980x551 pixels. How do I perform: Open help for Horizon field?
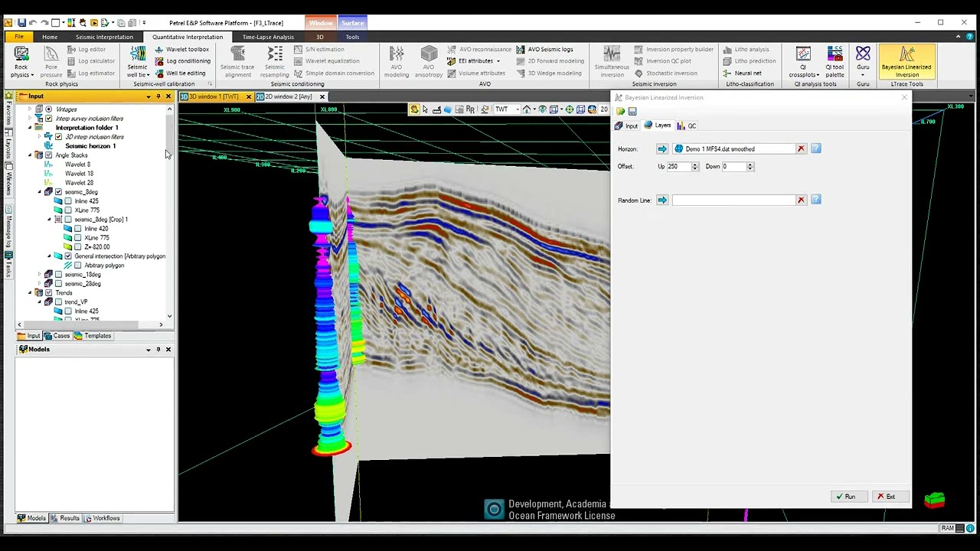tap(816, 148)
